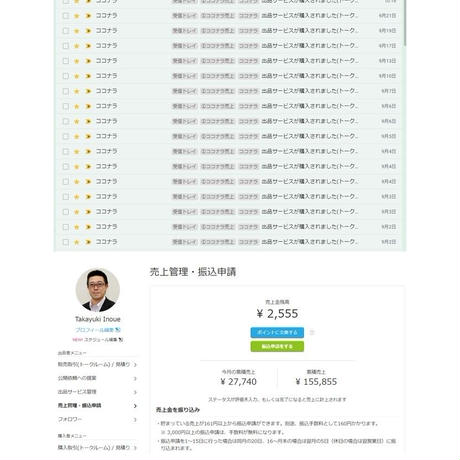Screen dimensions: 460x460
Task: Click Takayuki Inoue profile photo
Action: click(98, 290)
